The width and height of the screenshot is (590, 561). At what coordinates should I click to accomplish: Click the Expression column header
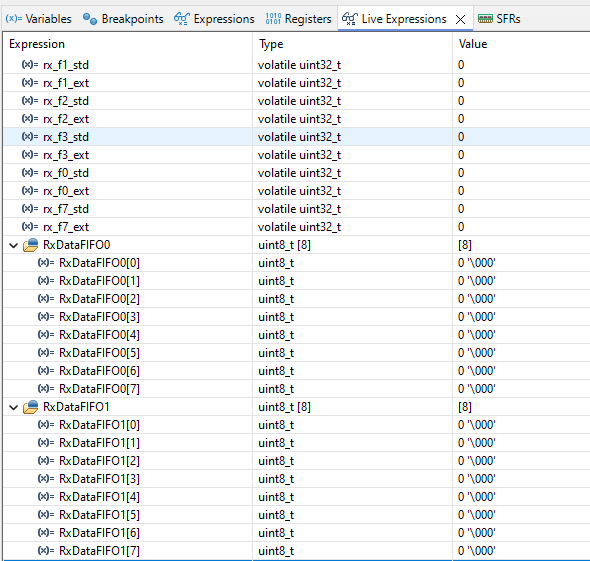pyautogui.click(x=37, y=44)
